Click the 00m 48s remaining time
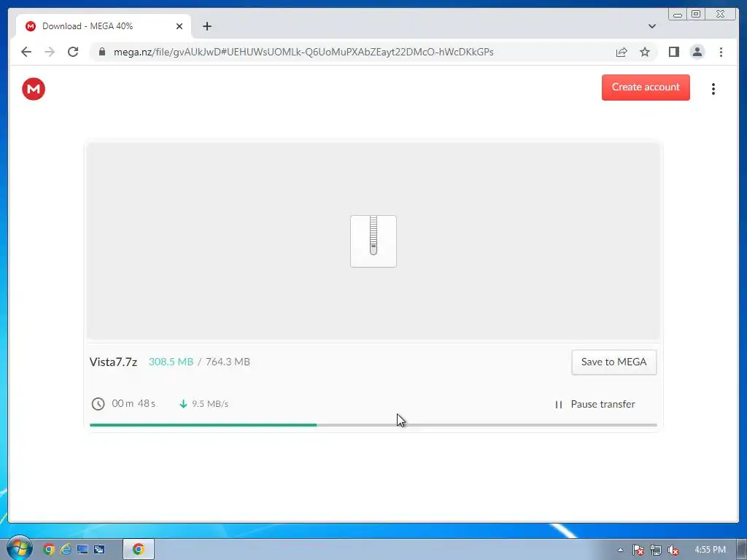Image resolution: width=747 pixels, height=560 pixels. click(133, 404)
